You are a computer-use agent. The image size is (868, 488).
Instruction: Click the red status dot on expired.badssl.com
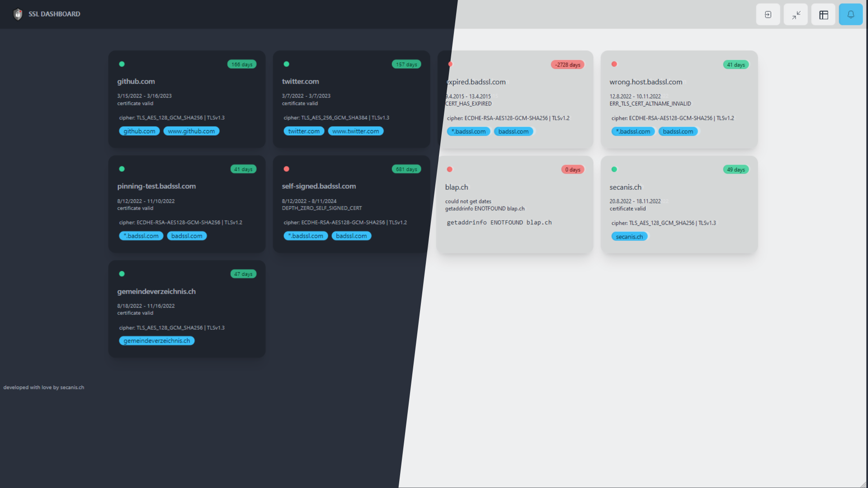[450, 64]
